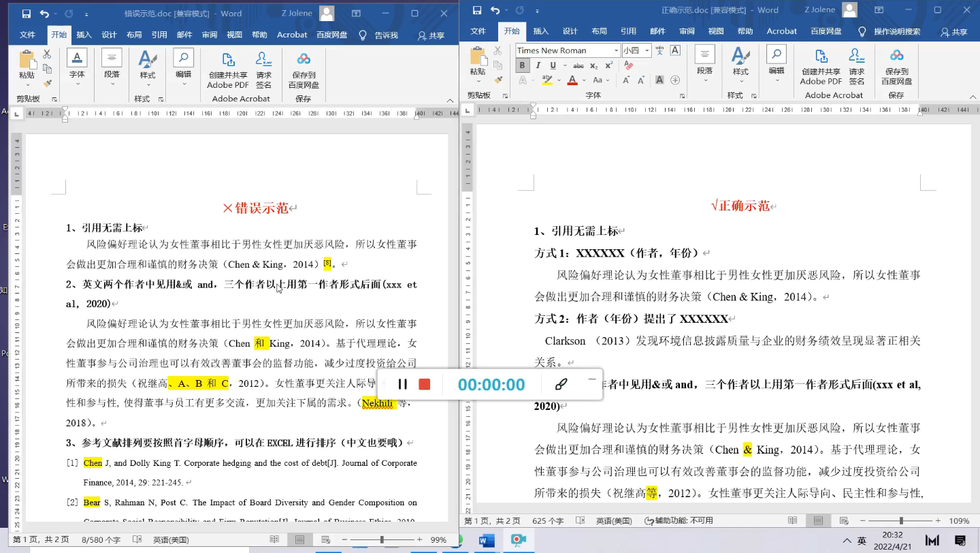Stop the recording with the red square
The height and width of the screenshot is (553, 980).
[424, 384]
